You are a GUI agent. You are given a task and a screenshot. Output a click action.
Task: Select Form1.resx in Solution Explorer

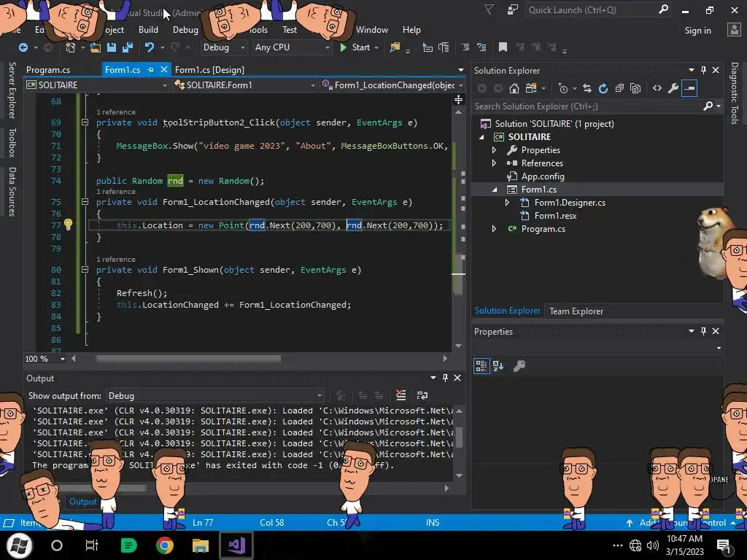pyautogui.click(x=555, y=216)
